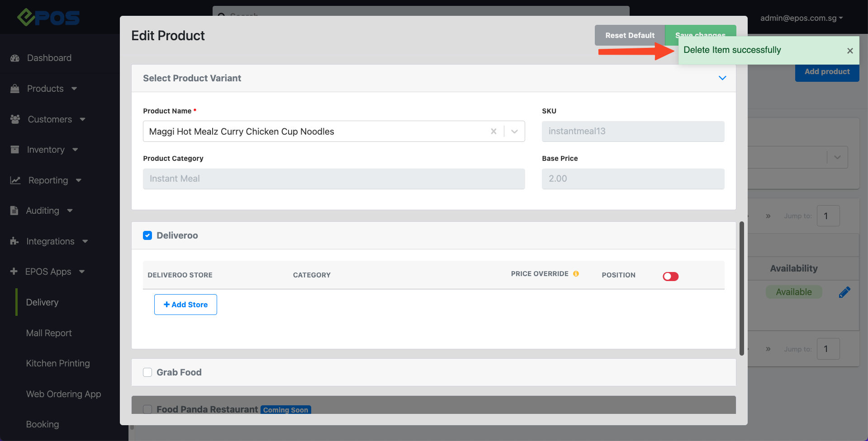Expand the Auditing sidebar menu caret
Viewport: 868px width, 441px height.
pos(70,211)
